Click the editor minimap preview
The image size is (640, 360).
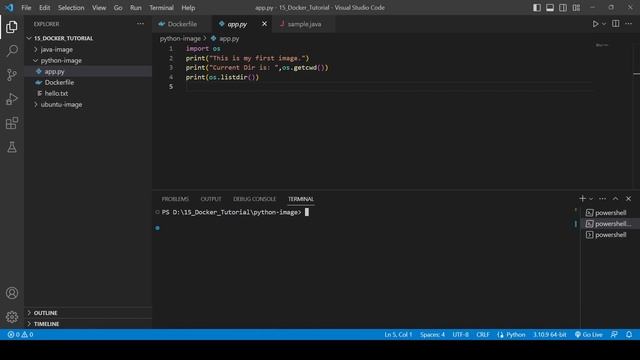click(x=602, y=45)
